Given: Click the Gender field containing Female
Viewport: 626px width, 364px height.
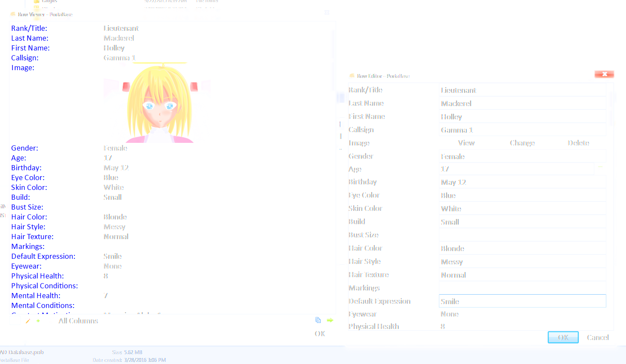Looking at the screenshot, I should click(x=522, y=157).
